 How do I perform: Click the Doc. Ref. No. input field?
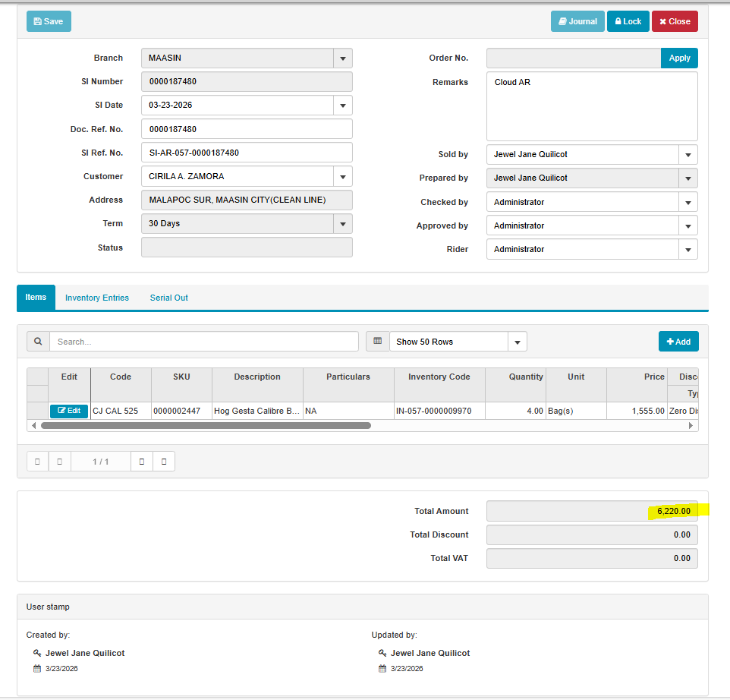point(247,129)
